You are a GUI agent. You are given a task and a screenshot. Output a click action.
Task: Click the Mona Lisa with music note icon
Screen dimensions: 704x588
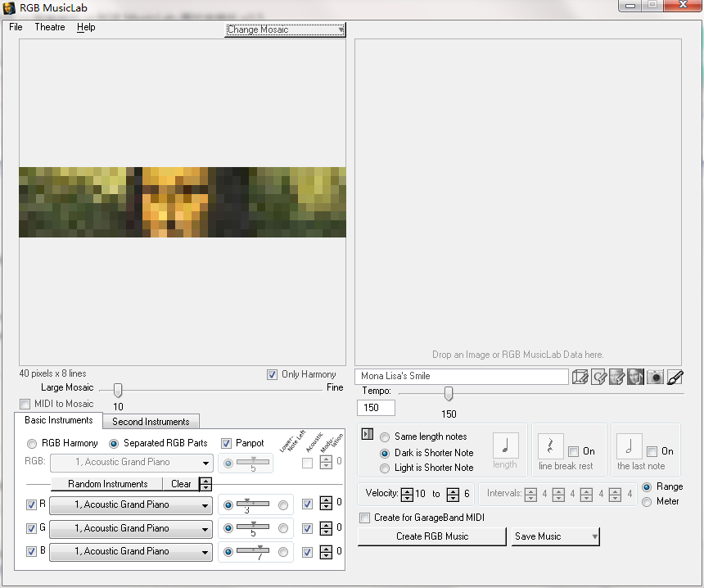636,377
